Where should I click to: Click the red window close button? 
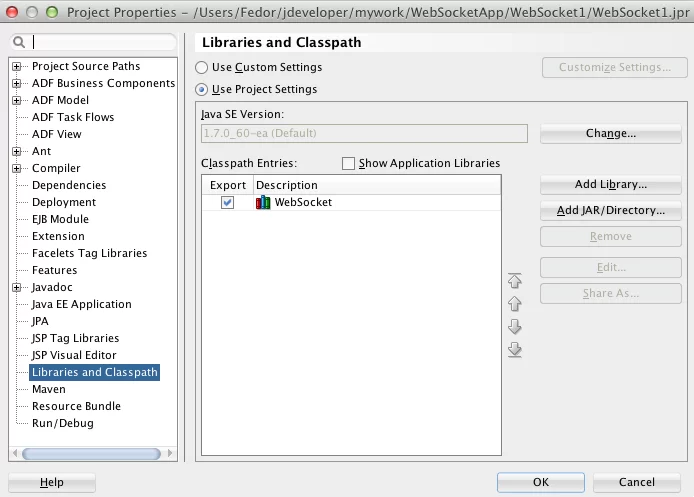click(12, 12)
